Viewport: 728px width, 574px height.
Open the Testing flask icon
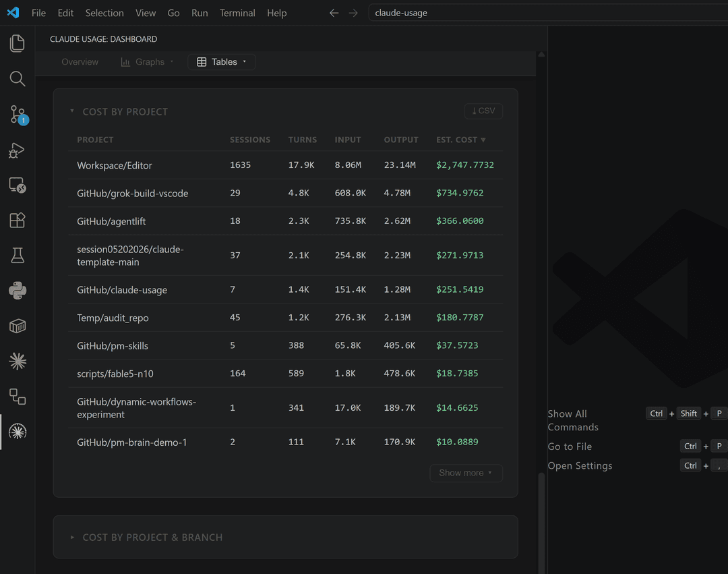(17, 256)
